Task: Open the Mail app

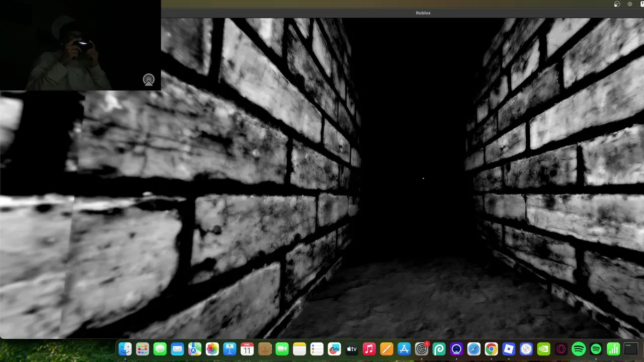Action: (177, 349)
